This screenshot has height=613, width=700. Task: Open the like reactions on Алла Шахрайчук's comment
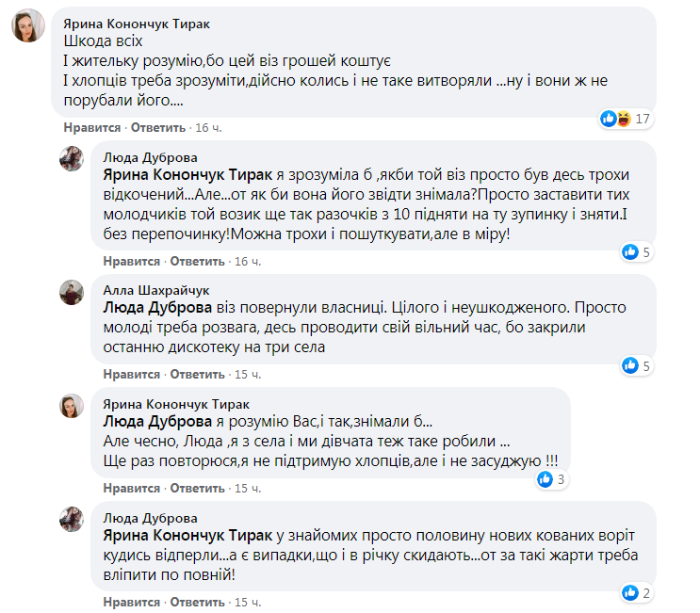coord(630,365)
